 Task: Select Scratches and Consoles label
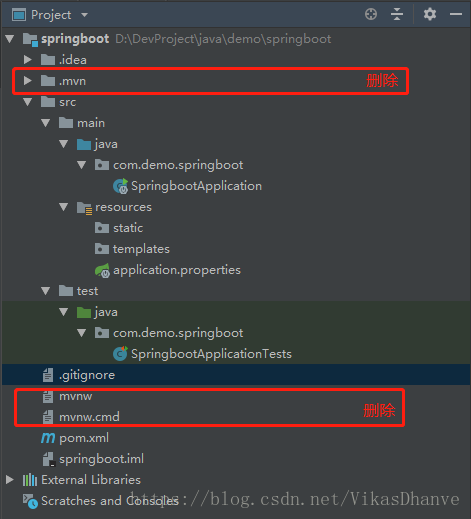(x=110, y=501)
